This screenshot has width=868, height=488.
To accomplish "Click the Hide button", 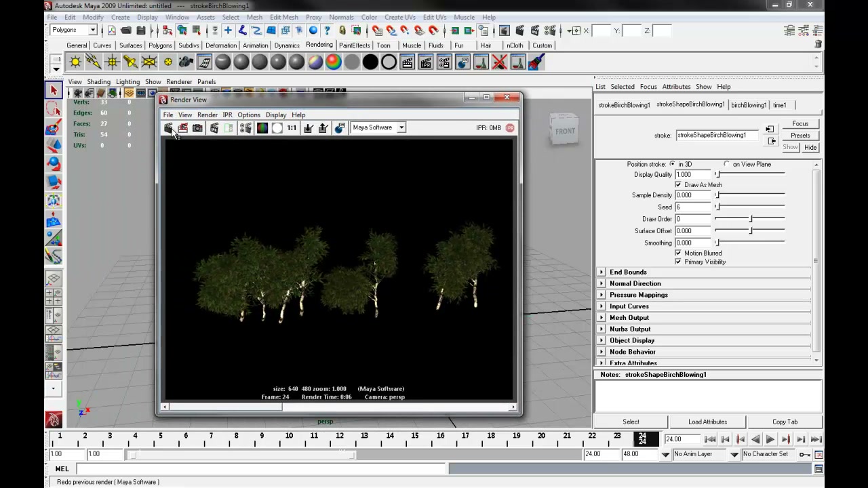I will tap(810, 147).
